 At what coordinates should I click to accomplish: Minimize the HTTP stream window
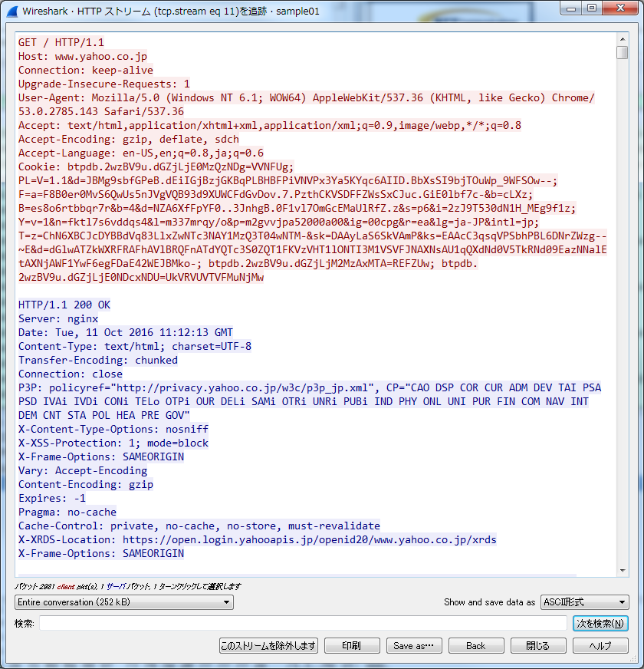click(571, 8)
